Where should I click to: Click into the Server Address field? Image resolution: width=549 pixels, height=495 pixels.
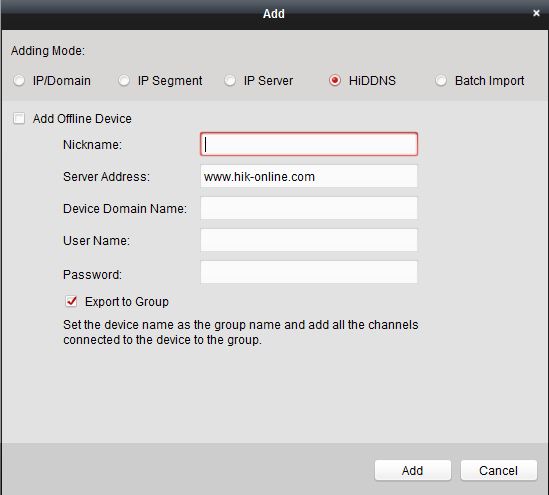[309, 176]
